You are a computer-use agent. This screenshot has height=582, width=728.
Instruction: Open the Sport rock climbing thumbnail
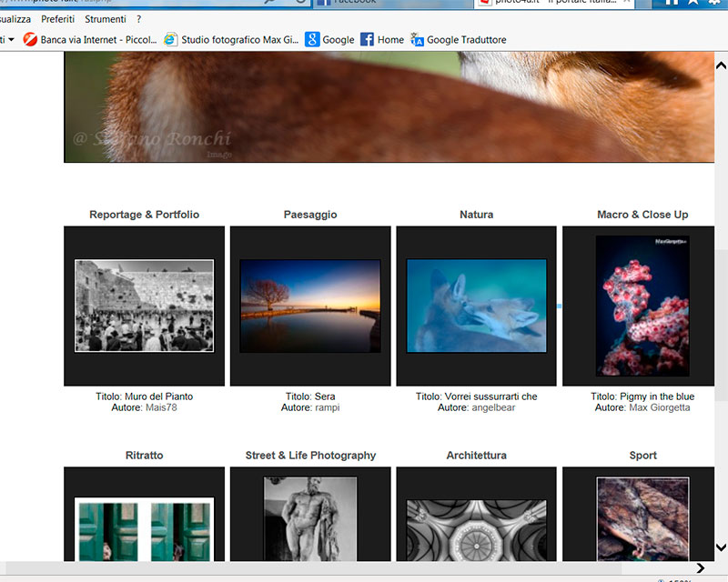(x=643, y=519)
